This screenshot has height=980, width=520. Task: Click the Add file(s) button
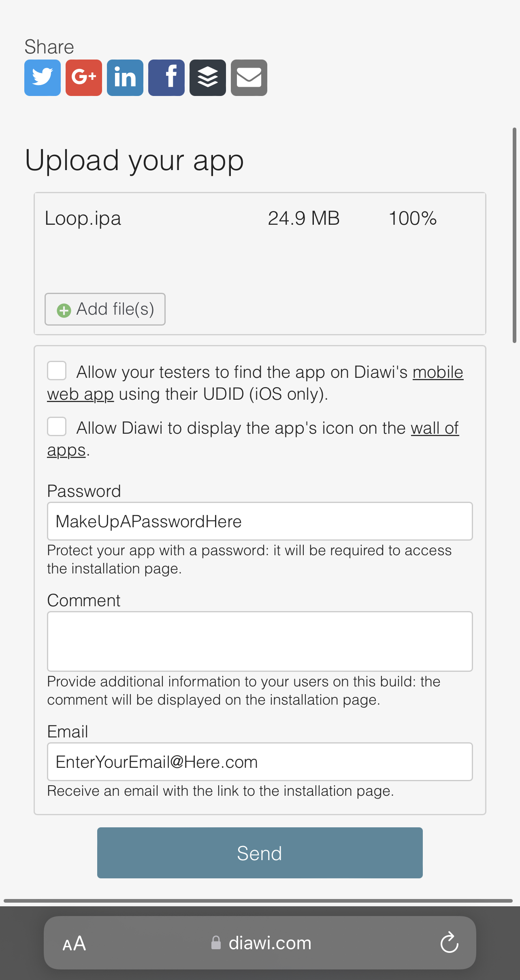coord(105,309)
